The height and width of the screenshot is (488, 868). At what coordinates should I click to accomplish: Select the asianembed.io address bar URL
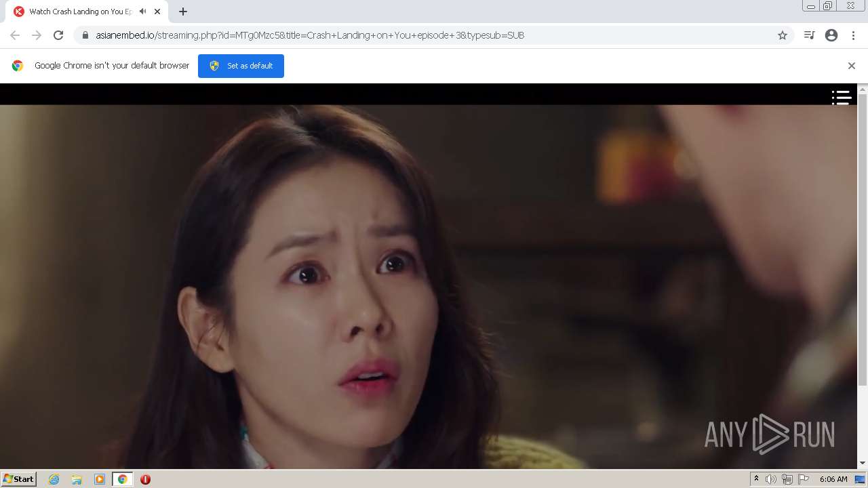(310, 35)
